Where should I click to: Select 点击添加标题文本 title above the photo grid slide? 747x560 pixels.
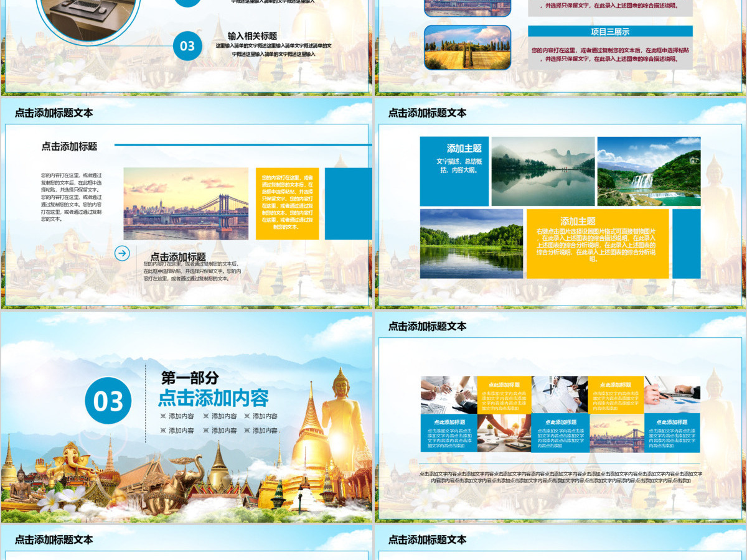(x=427, y=326)
